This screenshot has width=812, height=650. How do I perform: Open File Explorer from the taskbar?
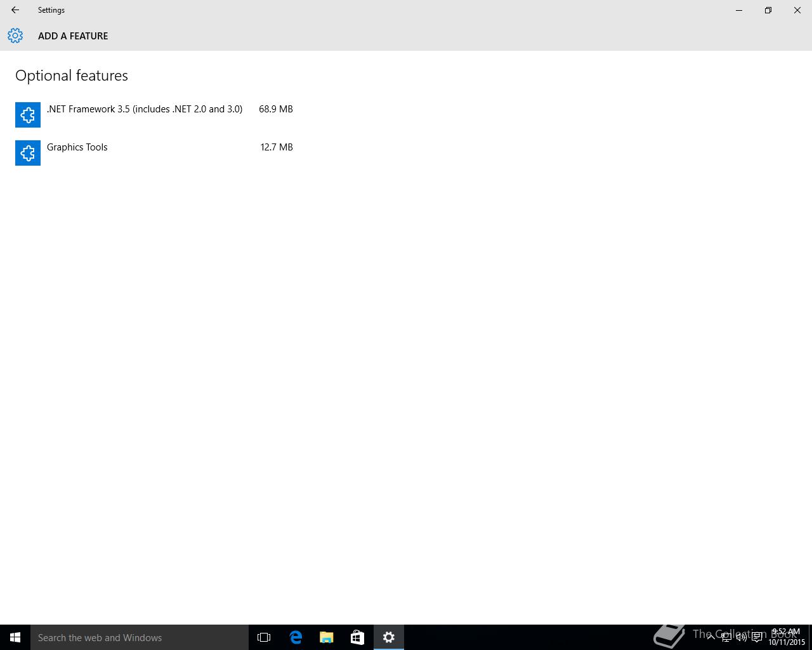point(327,637)
